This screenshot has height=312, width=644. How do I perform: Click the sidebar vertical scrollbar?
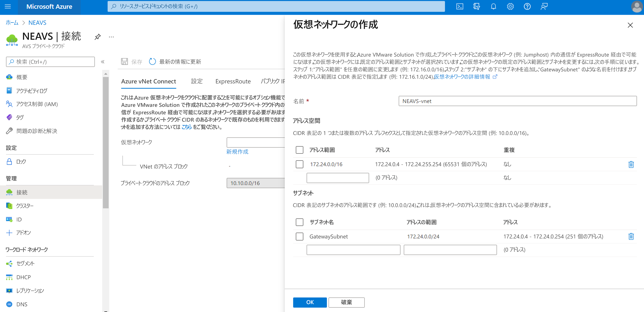[106, 143]
